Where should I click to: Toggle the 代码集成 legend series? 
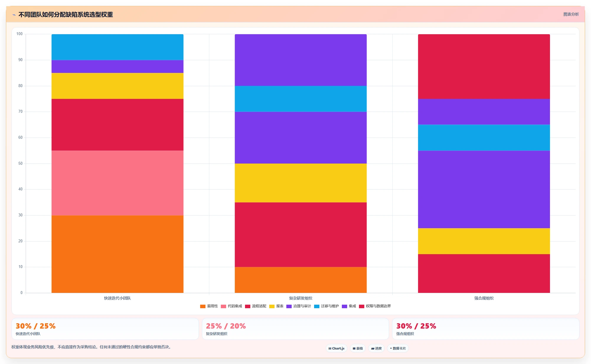[231, 306]
